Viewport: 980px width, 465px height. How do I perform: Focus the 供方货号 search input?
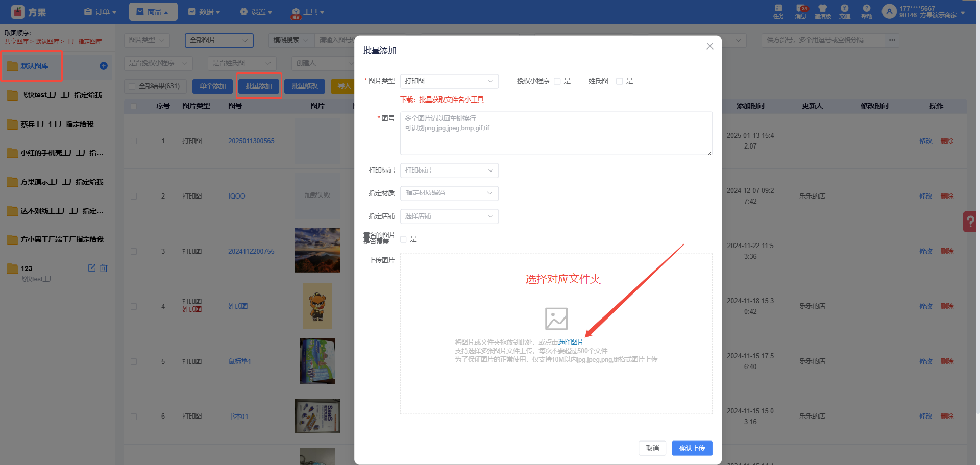point(824,40)
